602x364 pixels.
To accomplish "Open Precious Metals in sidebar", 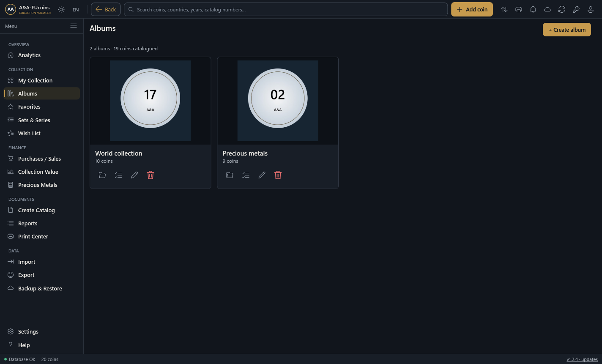I will 41,185.
